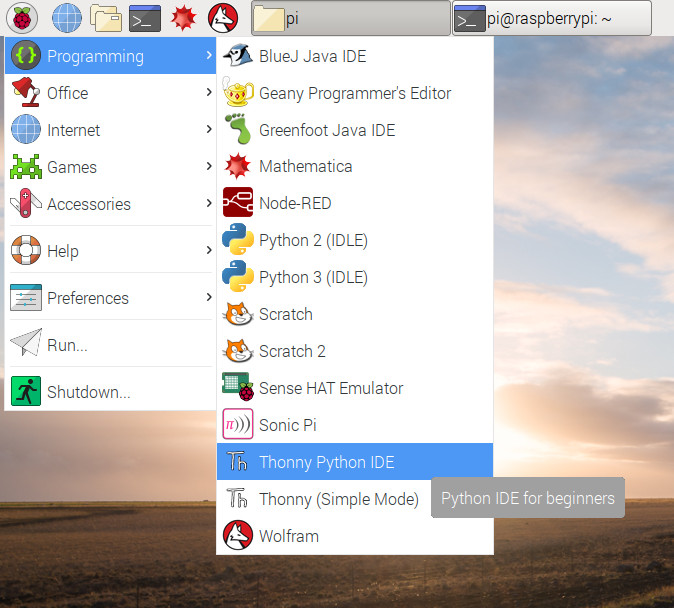The image size is (674, 608).
Task: Click the Preferences sliders icon
Action: tap(26, 297)
